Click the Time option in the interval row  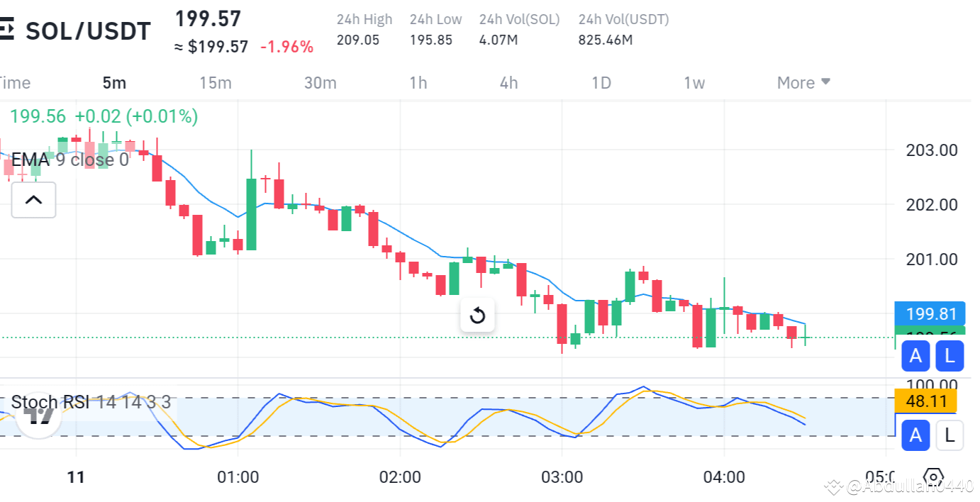click(x=15, y=82)
